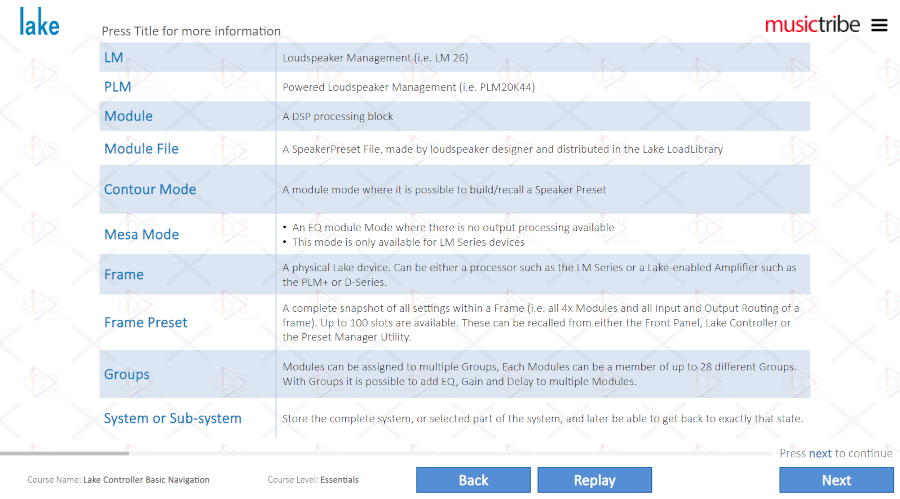Click the Lake Controller Basic Navigation course name
The height and width of the screenshot is (499, 900).
click(x=146, y=480)
